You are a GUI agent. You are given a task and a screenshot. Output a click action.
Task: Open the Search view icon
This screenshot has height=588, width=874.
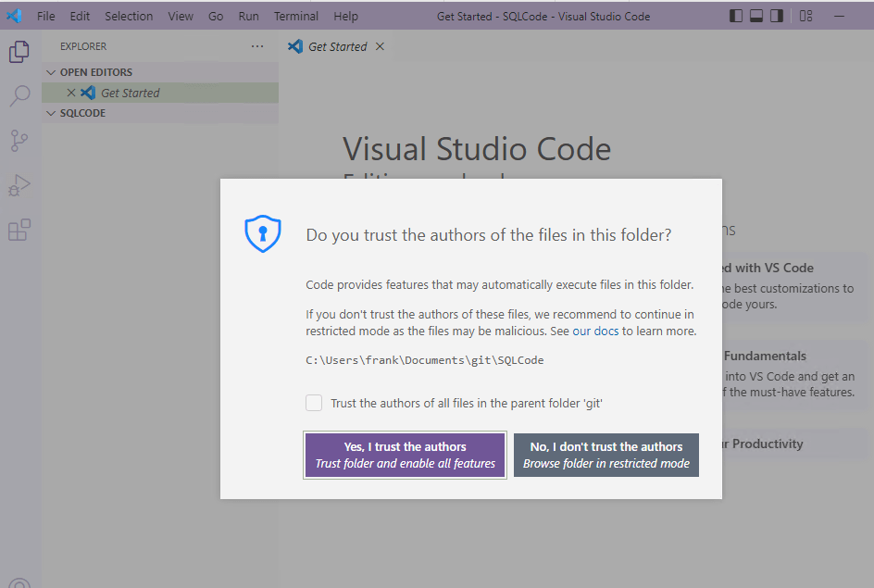click(x=19, y=96)
